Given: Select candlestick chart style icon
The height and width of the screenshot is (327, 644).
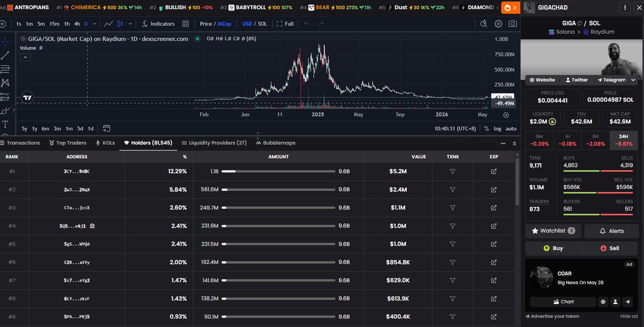Looking at the screenshot, I should (121, 24).
